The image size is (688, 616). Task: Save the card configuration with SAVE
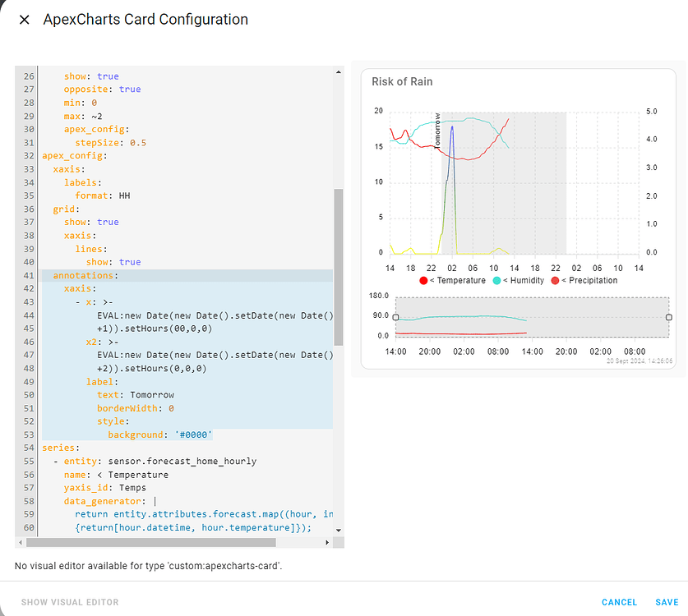click(667, 602)
